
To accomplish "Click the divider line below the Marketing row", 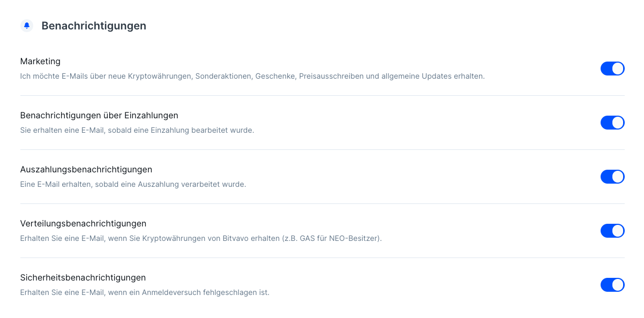I will click(323, 96).
